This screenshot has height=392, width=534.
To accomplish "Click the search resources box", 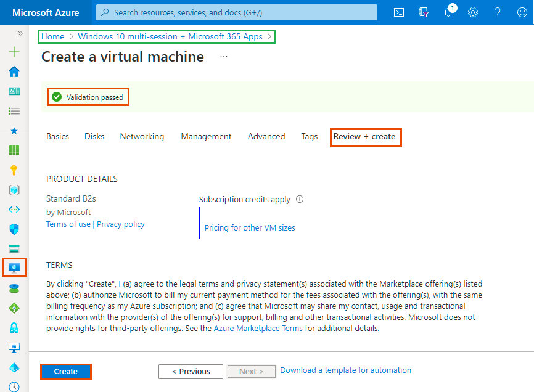I will click(x=237, y=12).
